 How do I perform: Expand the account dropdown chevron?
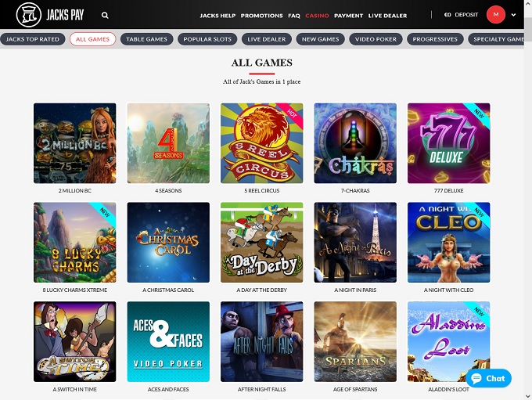[x=514, y=15]
